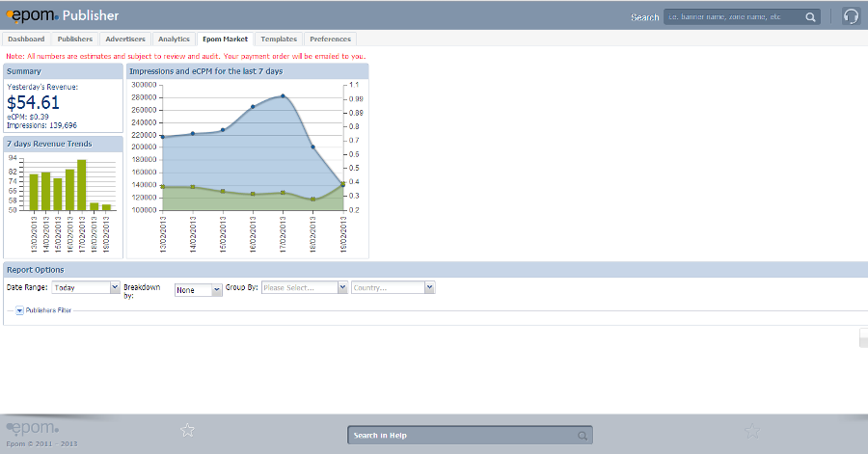
Task: Switch to the Dashboard tab
Action: (x=26, y=40)
